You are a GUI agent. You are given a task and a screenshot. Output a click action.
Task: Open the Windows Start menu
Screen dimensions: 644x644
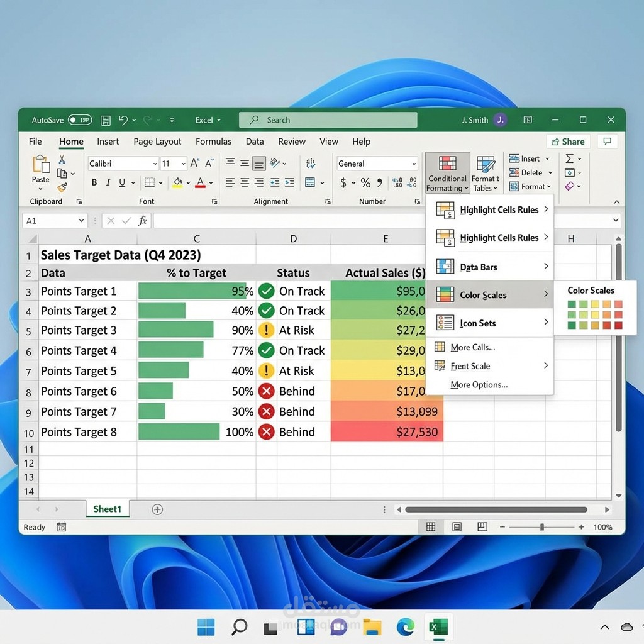pyautogui.click(x=206, y=627)
